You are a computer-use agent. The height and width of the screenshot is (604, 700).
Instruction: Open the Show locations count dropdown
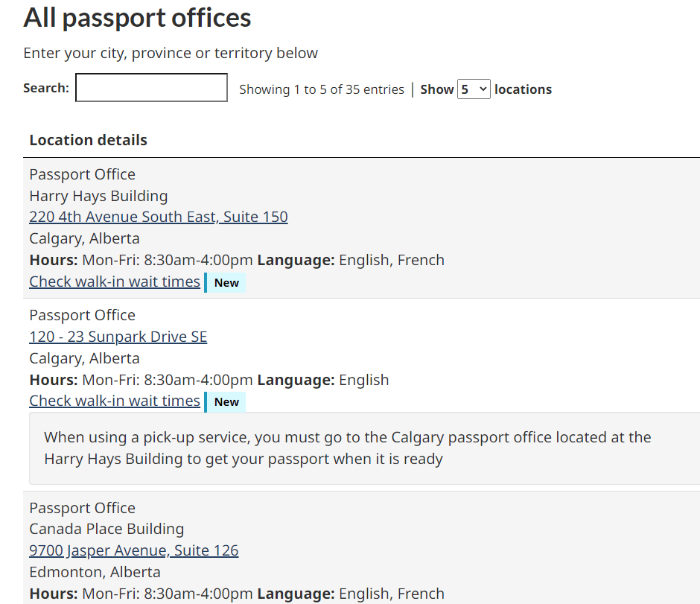pyautogui.click(x=474, y=89)
